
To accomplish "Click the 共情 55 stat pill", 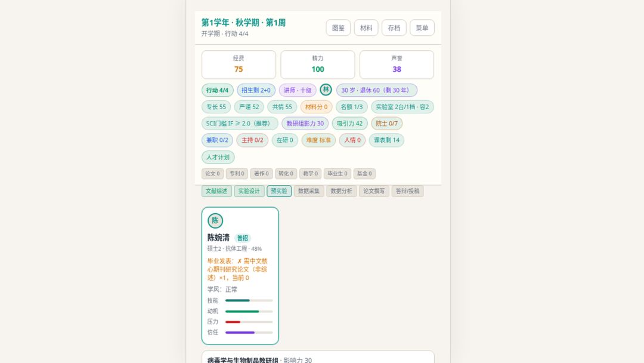I will coord(282,107).
